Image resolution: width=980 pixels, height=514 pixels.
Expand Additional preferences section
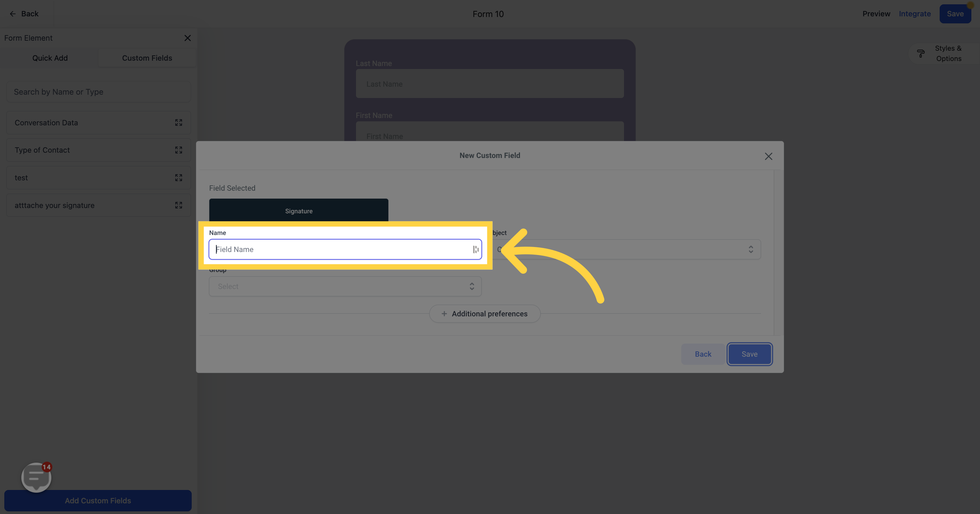485,314
